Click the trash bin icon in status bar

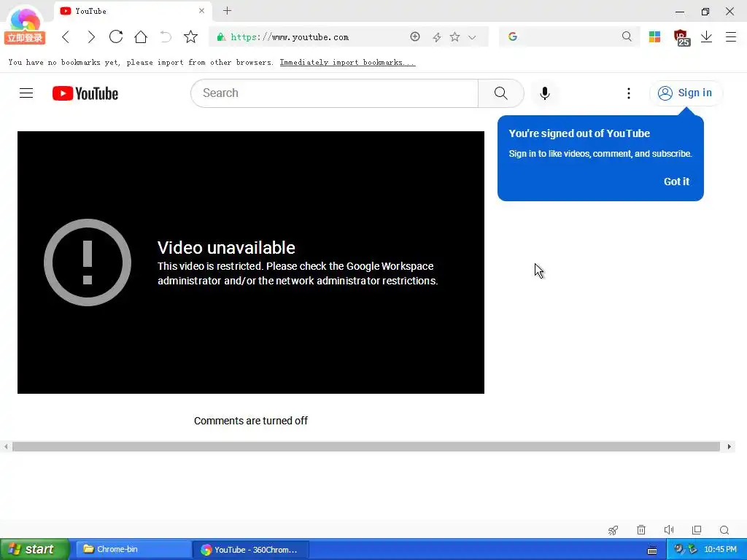point(641,530)
